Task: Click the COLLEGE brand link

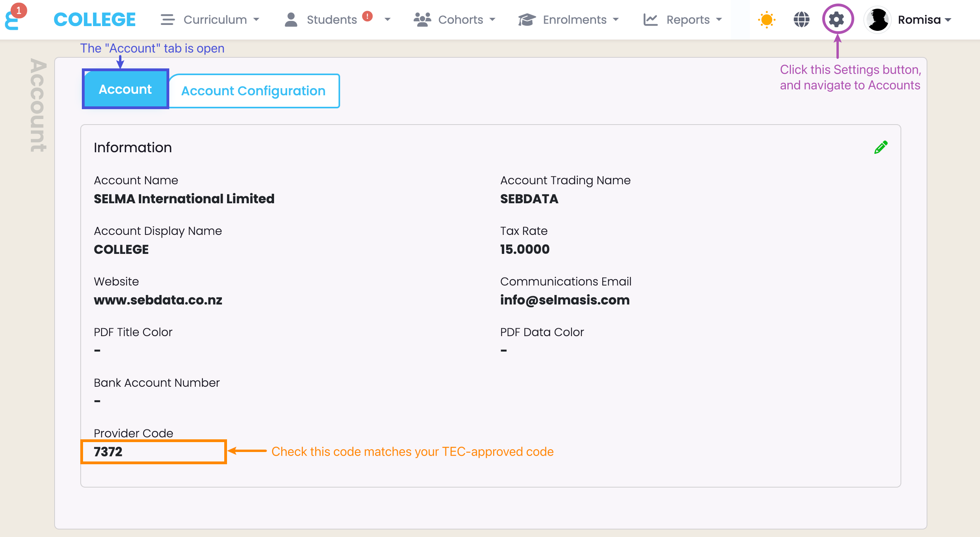Action: (x=95, y=19)
